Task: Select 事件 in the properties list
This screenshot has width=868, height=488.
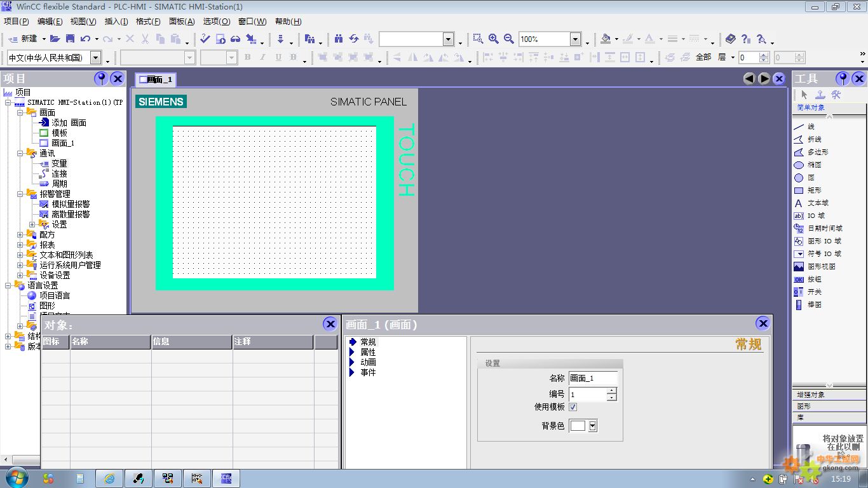Action: pyautogui.click(x=368, y=372)
